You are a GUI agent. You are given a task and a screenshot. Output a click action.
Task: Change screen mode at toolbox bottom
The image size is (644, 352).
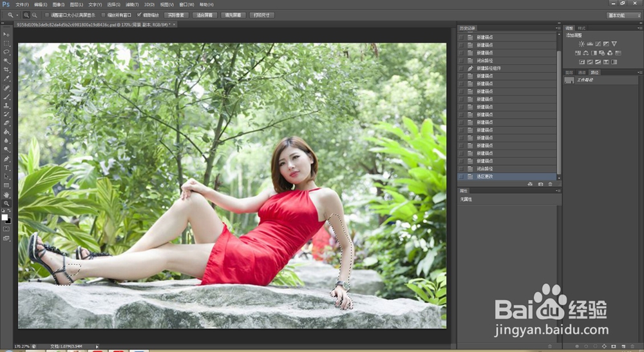(6, 238)
